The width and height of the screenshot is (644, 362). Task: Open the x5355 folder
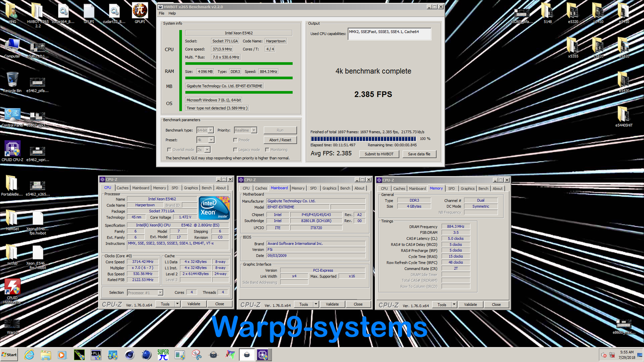click(x=573, y=47)
